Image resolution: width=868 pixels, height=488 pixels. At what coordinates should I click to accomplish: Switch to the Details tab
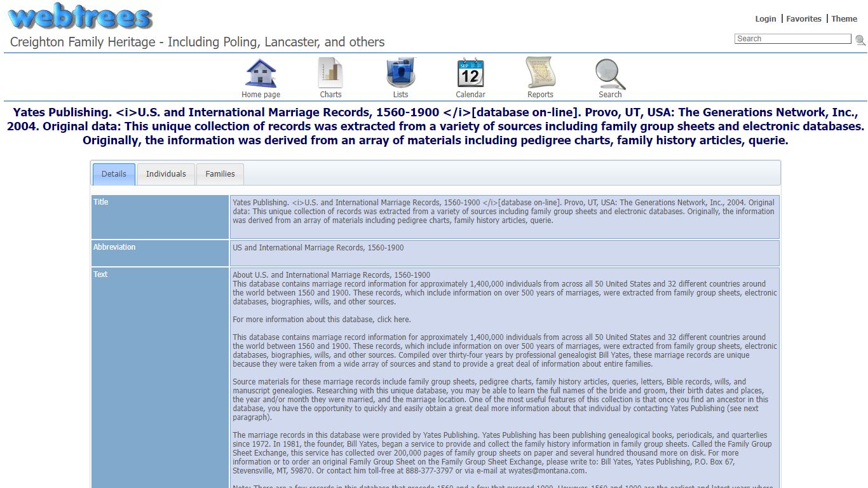(x=114, y=174)
